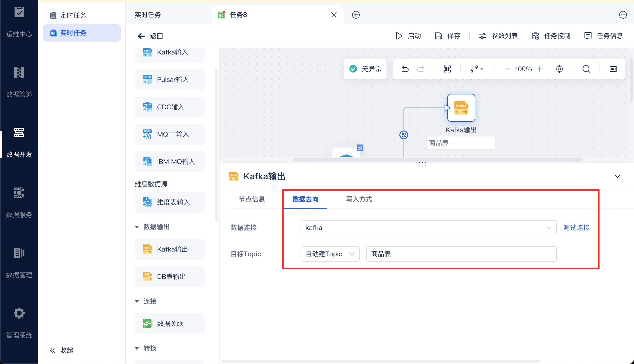Collapse the 数据输出 section
This screenshot has width=634, height=364.
137,227
